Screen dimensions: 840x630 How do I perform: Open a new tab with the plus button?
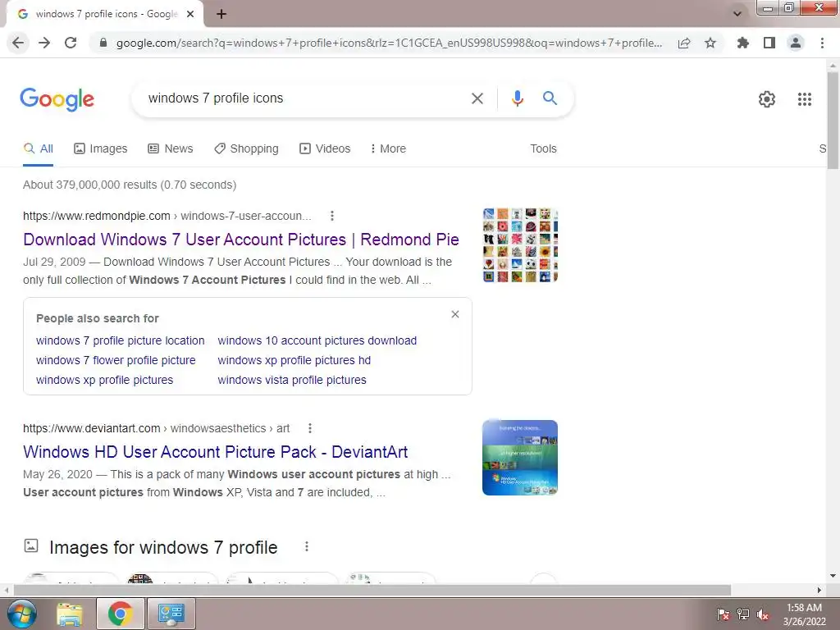point(221,15)
